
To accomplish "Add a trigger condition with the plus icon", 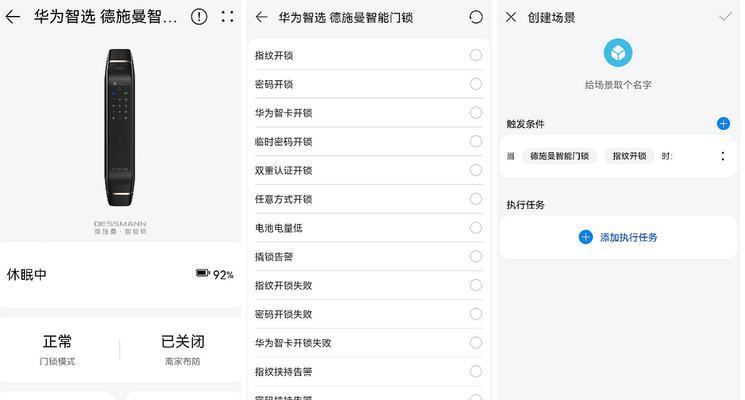I will tap(723, 124).
